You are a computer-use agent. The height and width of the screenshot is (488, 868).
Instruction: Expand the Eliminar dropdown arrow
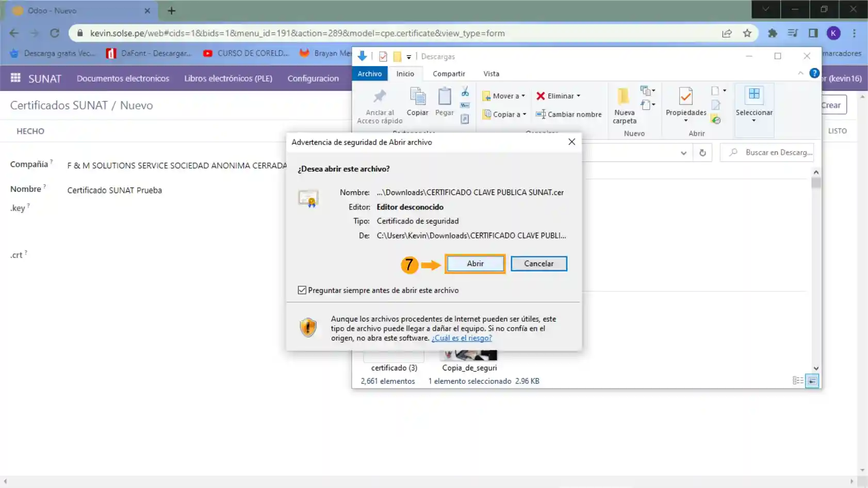pyautogui.click(x=579, y=96)
